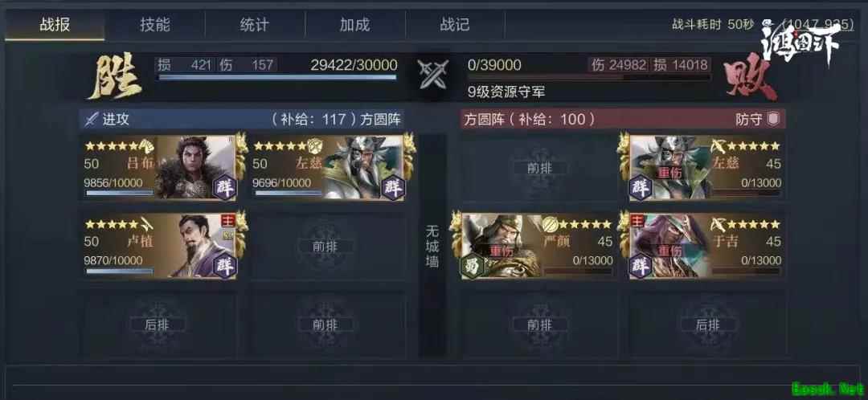
Task: Click the defense shield icon
Action: 774,119
